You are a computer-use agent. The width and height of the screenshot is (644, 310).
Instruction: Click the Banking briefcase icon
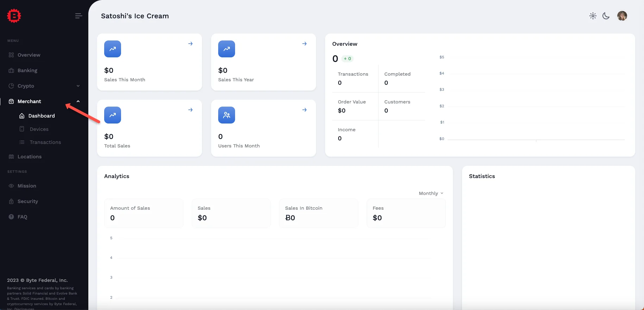click(x=11, y=70)
